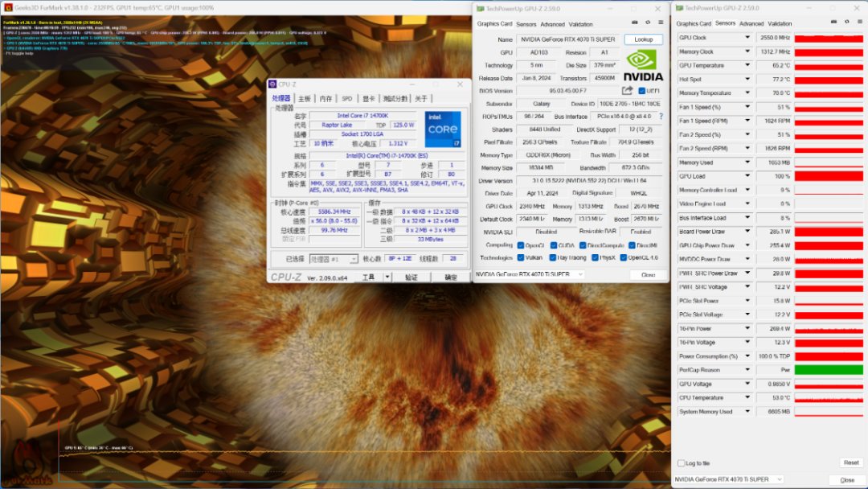868x489 pixels.
Task: Click the GPU Load red graph bar
Action: point(829,176)
